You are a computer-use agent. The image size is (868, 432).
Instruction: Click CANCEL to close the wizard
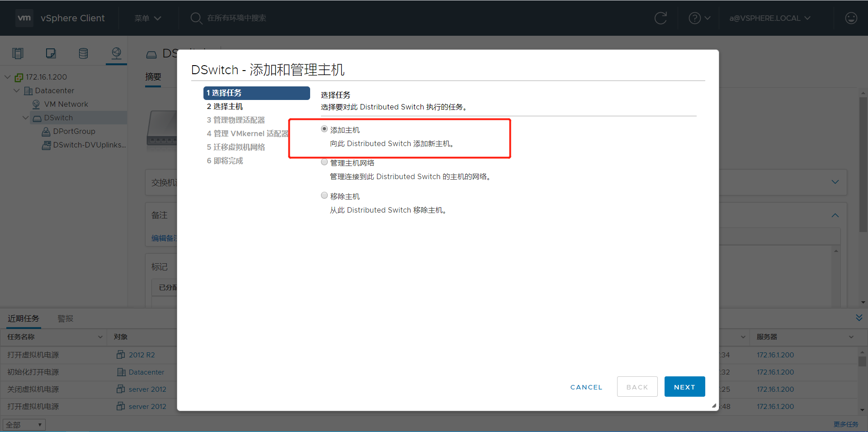(x=586, y=387)
